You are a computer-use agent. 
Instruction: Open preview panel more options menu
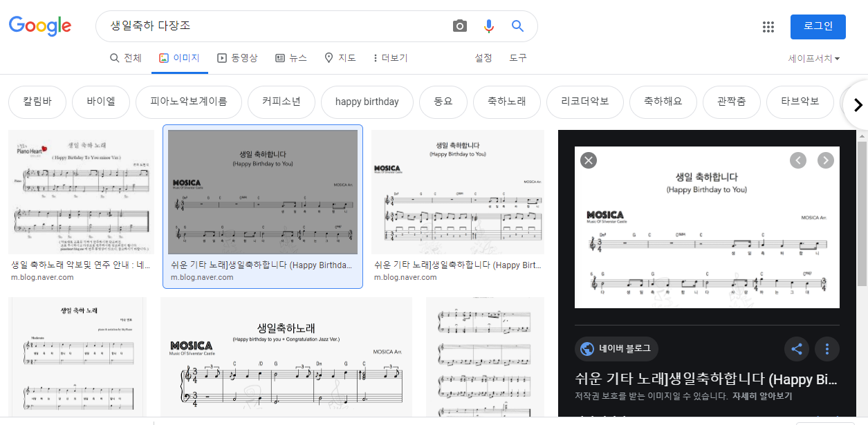(x=827, y=349)
